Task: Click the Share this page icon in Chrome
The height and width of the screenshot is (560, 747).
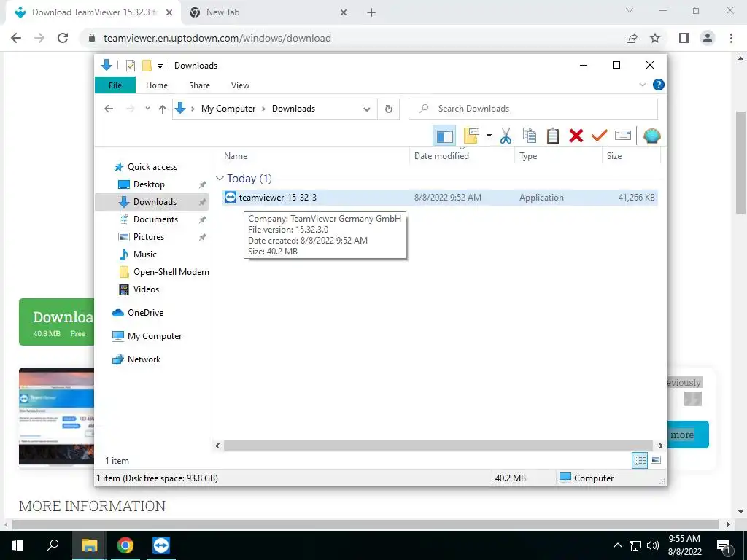Action: pos(632,38)
